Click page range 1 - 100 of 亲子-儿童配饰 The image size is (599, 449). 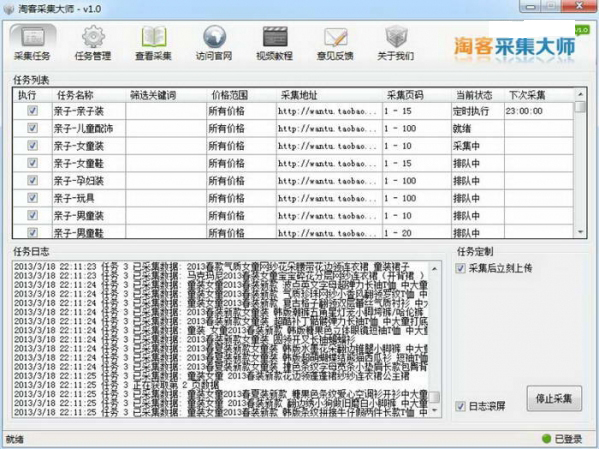(x=400, y=128)
